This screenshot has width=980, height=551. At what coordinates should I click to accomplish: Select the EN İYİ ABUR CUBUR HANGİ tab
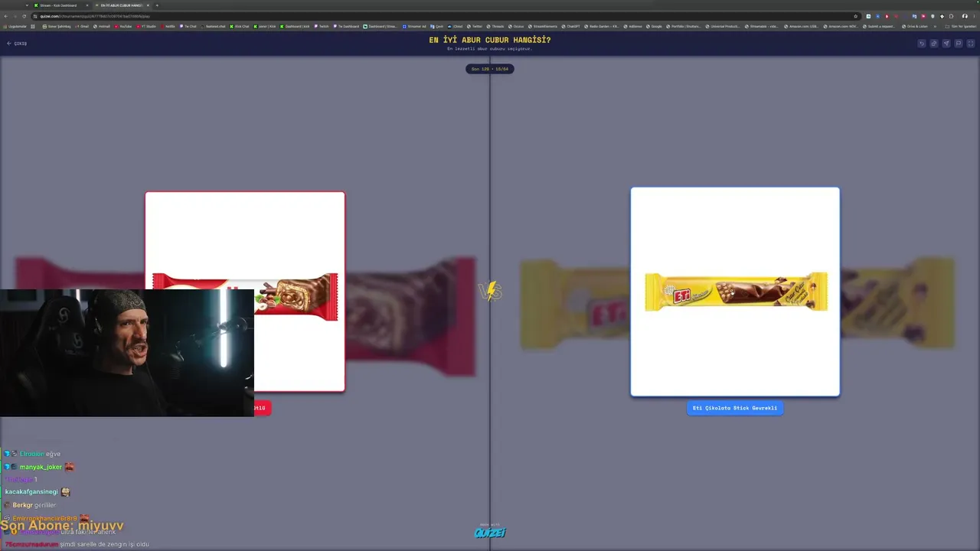[122, 5]
